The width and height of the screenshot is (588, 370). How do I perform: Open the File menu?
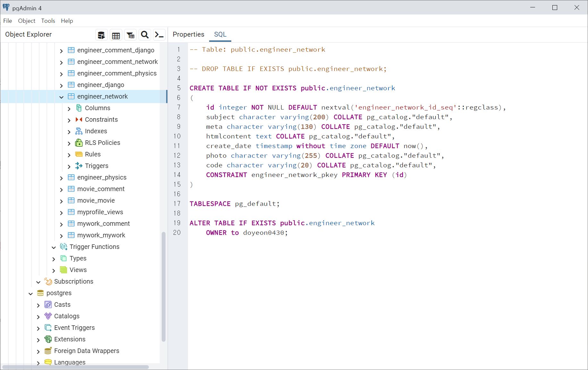(x=8, y=21)
